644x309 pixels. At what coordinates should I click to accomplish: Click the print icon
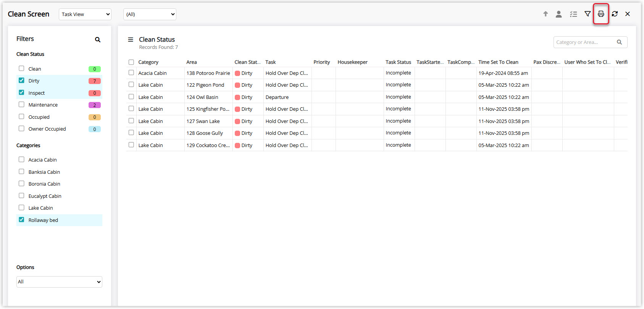(x=601, y=14)
